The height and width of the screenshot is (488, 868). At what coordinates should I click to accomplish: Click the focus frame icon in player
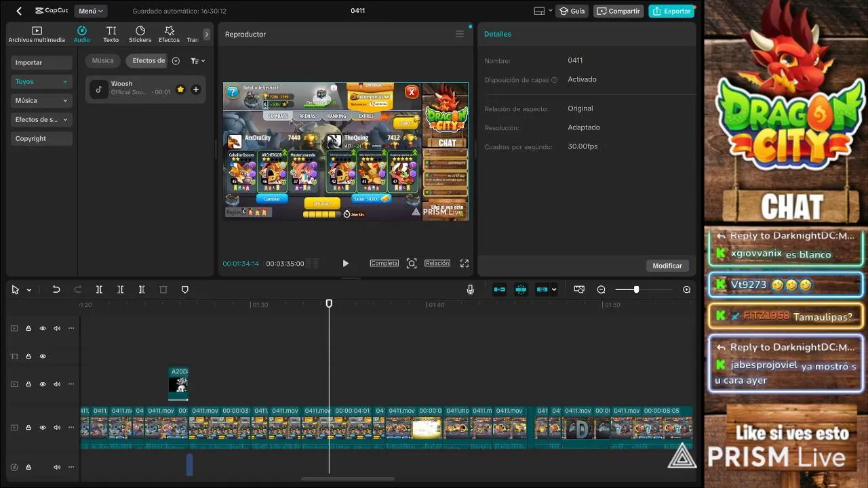[412, 263]
